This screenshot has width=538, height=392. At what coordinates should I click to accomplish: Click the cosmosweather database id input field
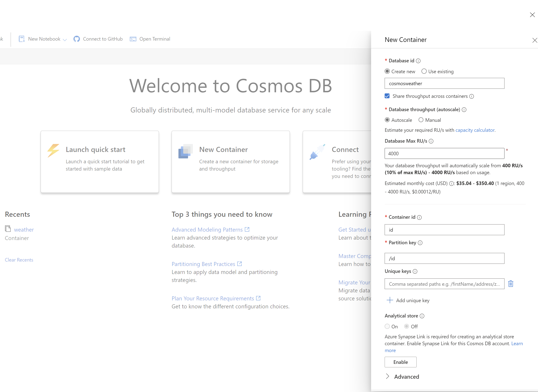pyautogui.click(x=444, y=83)
